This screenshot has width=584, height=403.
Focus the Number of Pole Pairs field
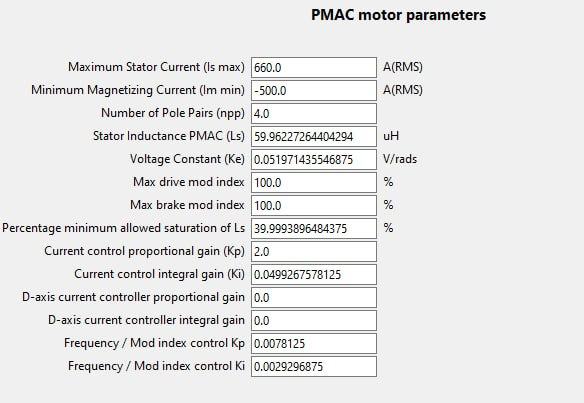pyautogui.click(x=314, y=114)
